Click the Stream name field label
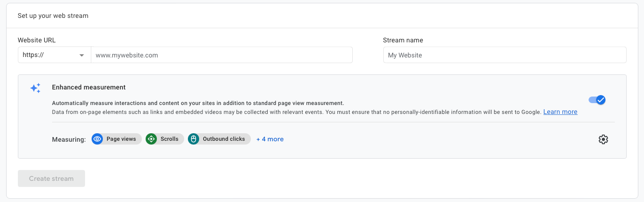644x202 pixels. (403, 40)
